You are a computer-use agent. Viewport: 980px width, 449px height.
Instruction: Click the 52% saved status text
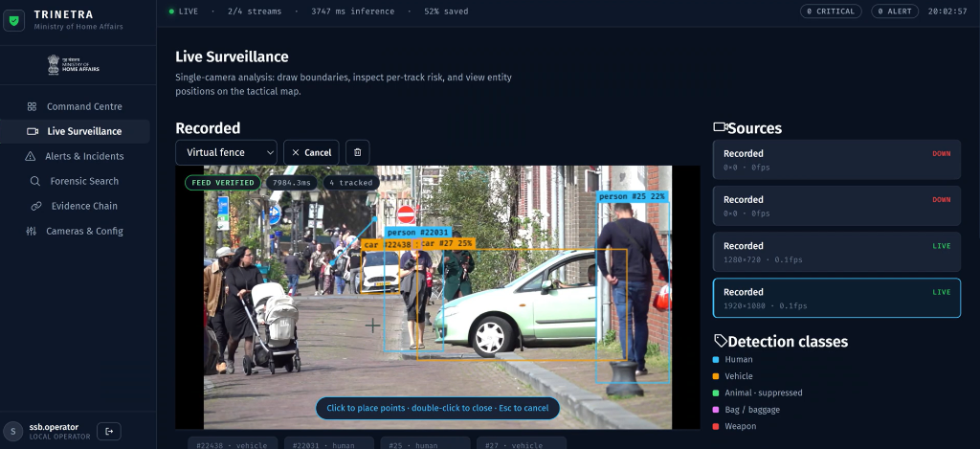click(446, 11)
